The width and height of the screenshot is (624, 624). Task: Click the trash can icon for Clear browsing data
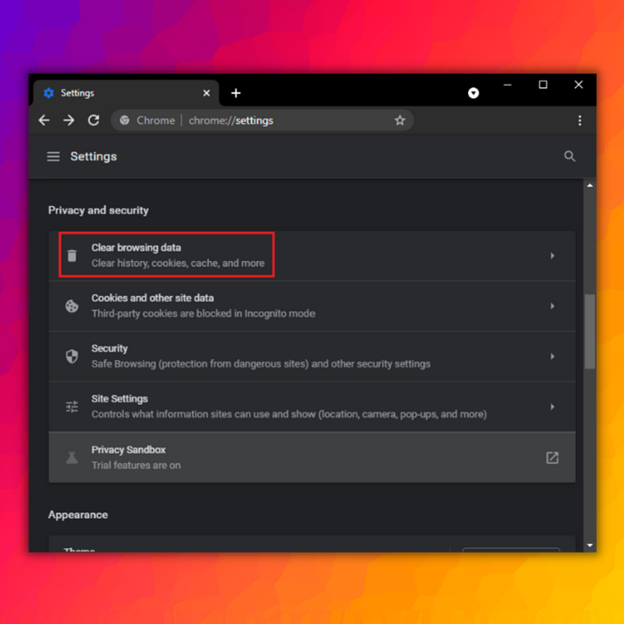click(x=72, y=255)
